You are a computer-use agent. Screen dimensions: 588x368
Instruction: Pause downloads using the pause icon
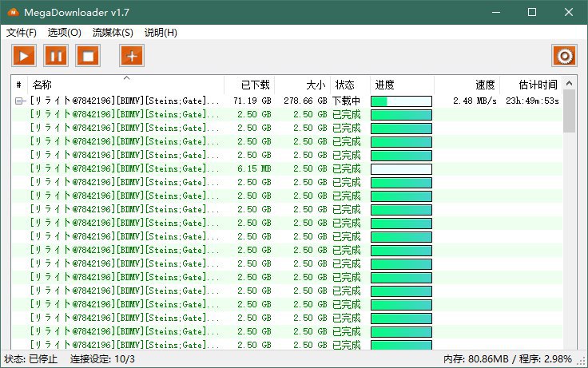(56, 56)
